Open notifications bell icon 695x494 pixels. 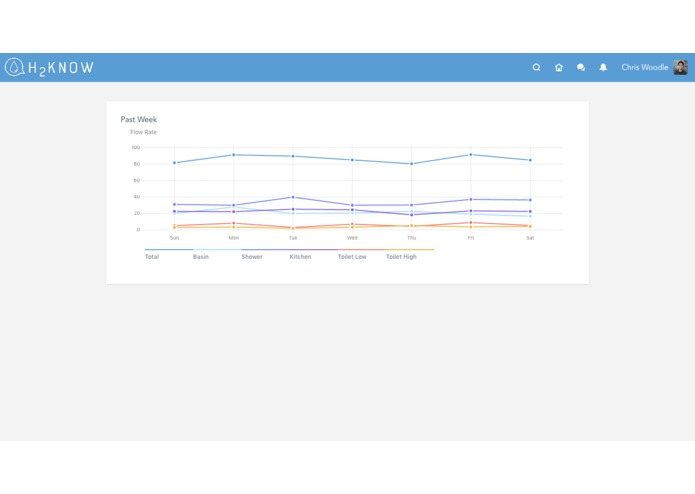point(603,67)
